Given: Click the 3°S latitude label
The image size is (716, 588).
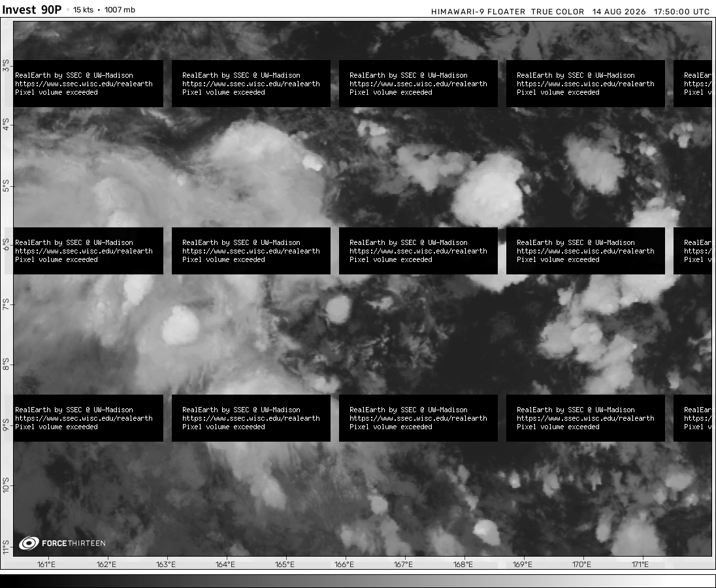Looking at the screenshot, I should pyautogui.click(x=6, y=65).
